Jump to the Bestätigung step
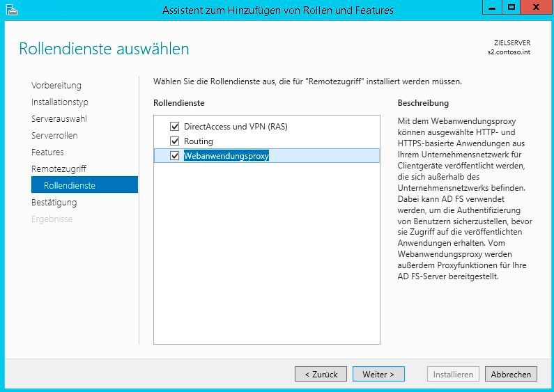Image resolution: width=554 pixels, height=392 pixels. [x=54, y=203]
